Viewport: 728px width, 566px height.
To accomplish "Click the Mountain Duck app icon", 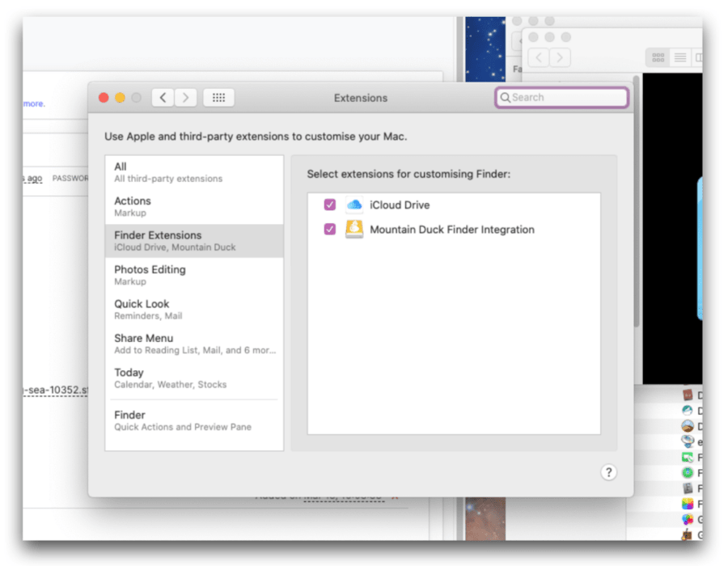I will tap(354, 230).
